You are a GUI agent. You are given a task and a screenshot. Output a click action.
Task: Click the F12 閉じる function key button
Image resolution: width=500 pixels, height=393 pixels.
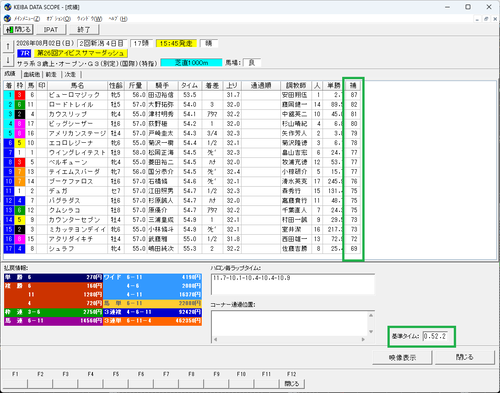pyautogui.click(x=292, y=384)
